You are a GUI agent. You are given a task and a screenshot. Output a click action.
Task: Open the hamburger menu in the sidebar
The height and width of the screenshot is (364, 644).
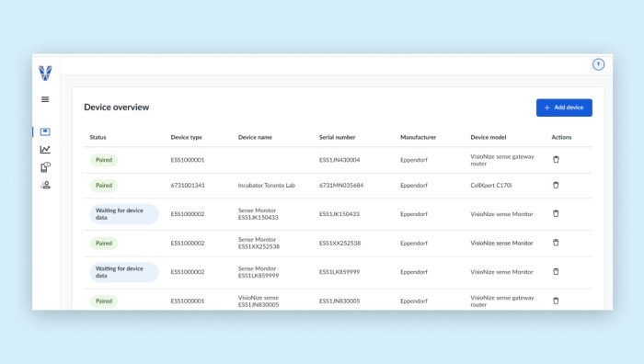45,99
